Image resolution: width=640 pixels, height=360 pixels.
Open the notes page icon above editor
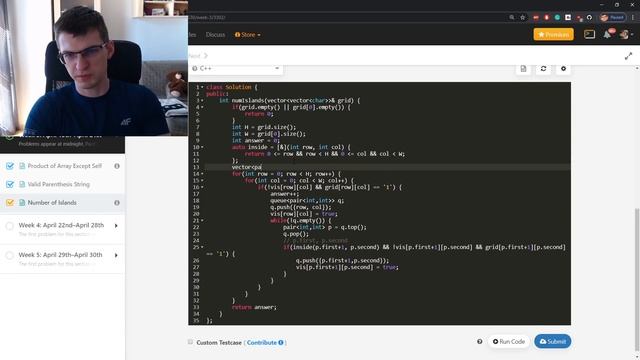click(523, 69)
